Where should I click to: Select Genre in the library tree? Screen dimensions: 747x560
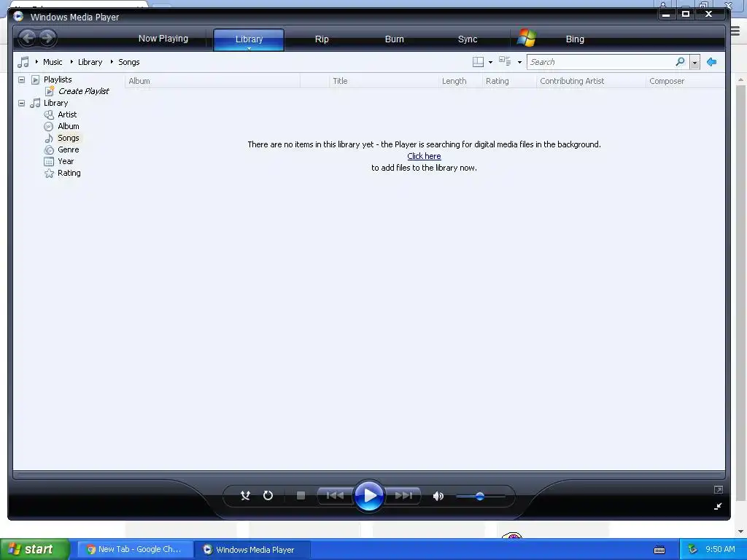68,149
